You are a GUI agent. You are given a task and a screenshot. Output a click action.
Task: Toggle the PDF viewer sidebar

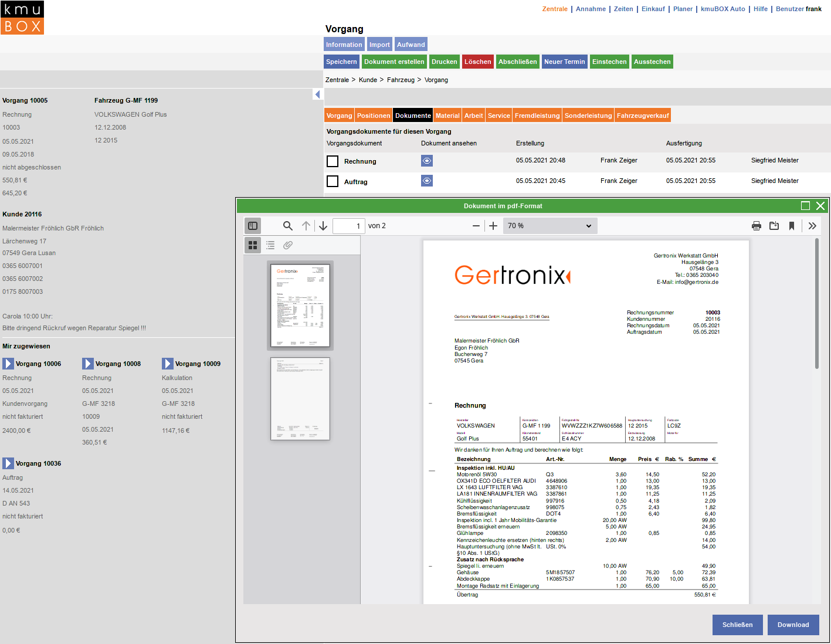253,226
